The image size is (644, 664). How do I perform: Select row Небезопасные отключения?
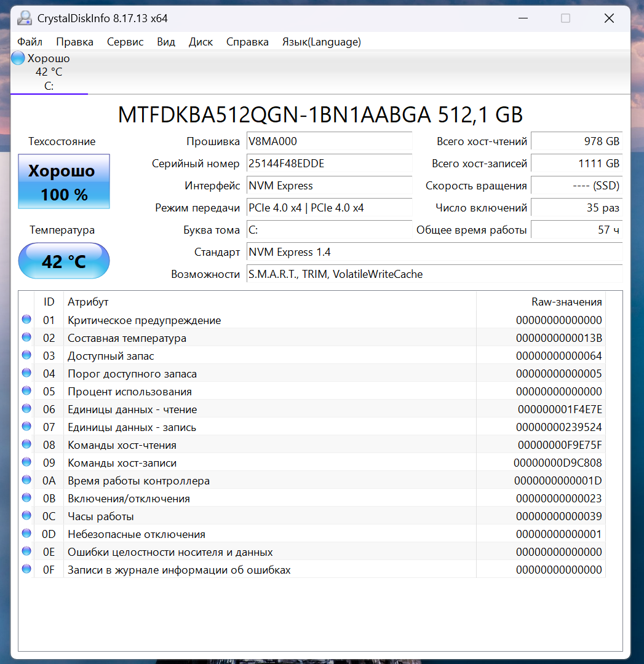[x=312, y=534]
